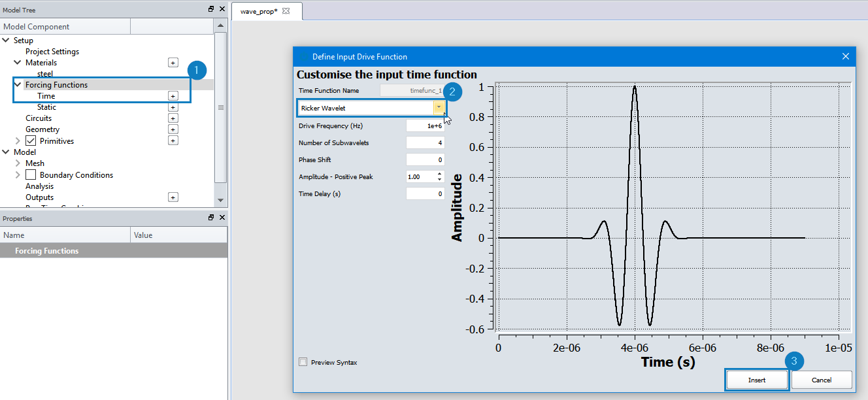Screen dimensions: 868x400
Task: Select the Outputs tree item
Action: point(40,197)
